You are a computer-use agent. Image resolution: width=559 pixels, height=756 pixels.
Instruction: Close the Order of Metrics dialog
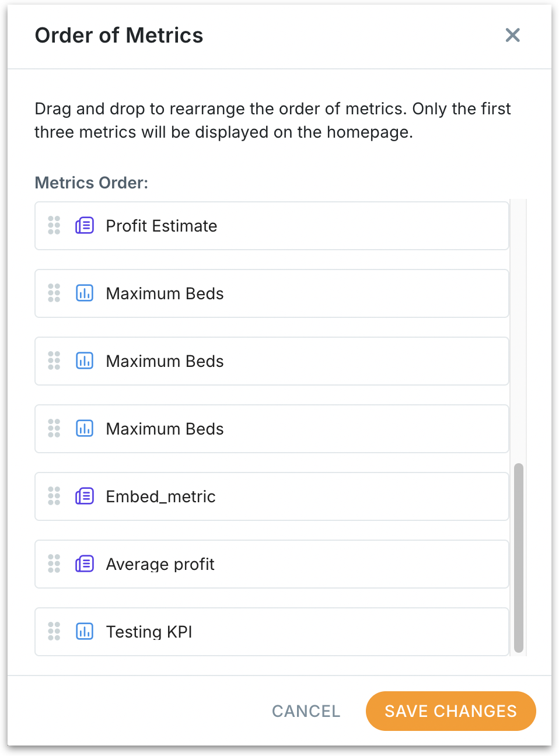click(x=512, y=35)
